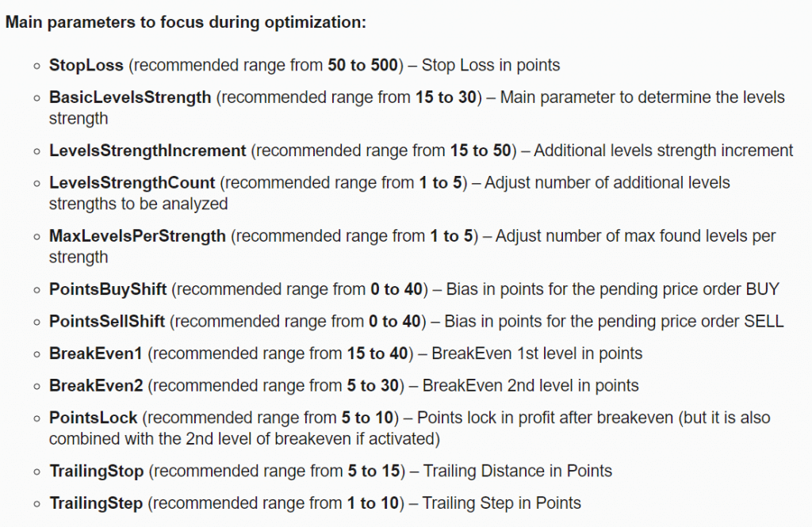Click the bullet marker beside StopLoss
This screenshot has width=812, height=527.
37,66
